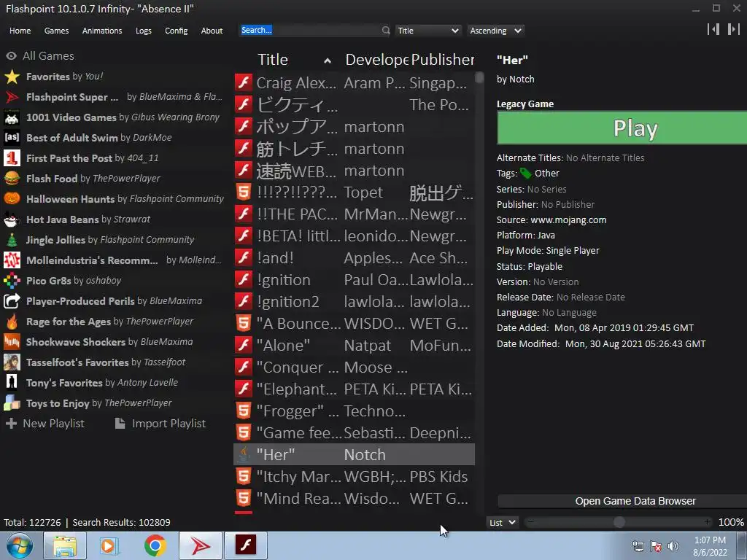747x560 pixels.
Task: Select the Craig Alex... game row
Action: pyautogui.click(x=354, y=82)
